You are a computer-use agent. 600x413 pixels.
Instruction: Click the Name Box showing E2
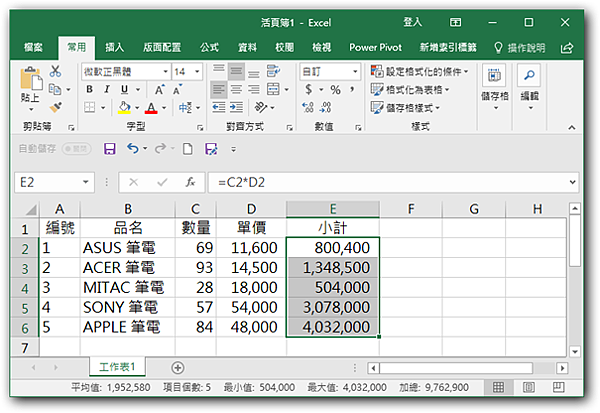[x=54, y=182]
